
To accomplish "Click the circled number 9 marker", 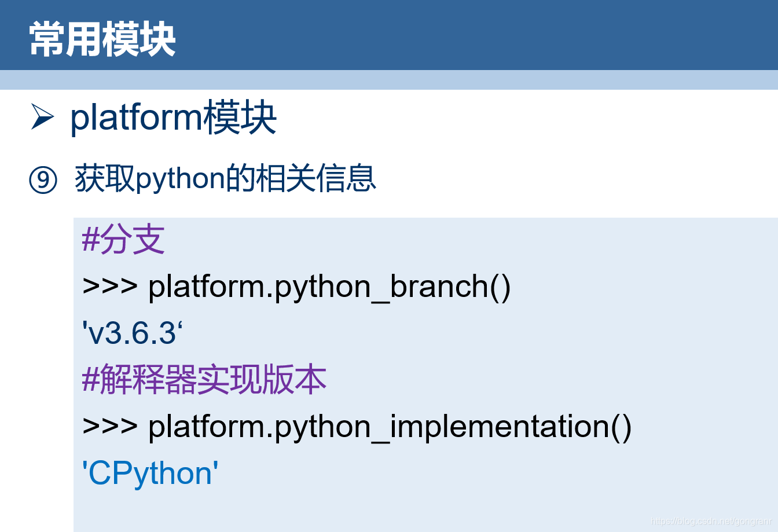I will click(x=43, y=180).
